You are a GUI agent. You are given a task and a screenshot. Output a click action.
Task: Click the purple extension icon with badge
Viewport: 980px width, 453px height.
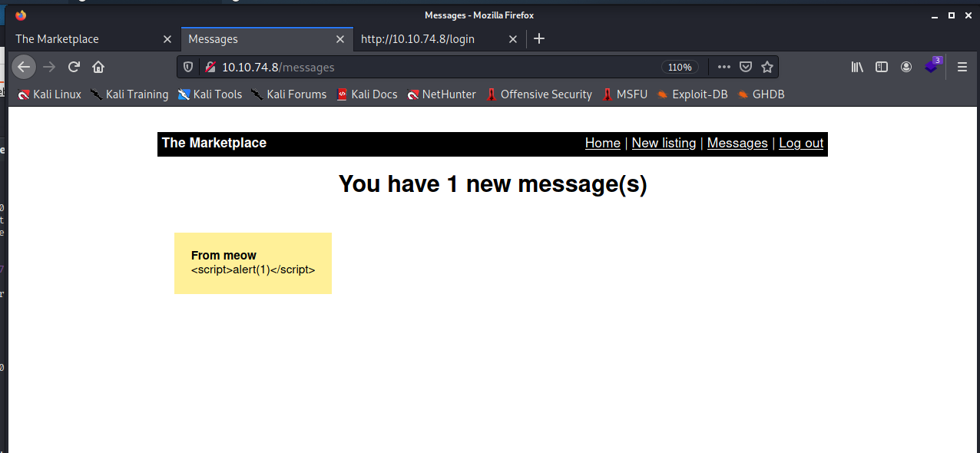[932, 66]
